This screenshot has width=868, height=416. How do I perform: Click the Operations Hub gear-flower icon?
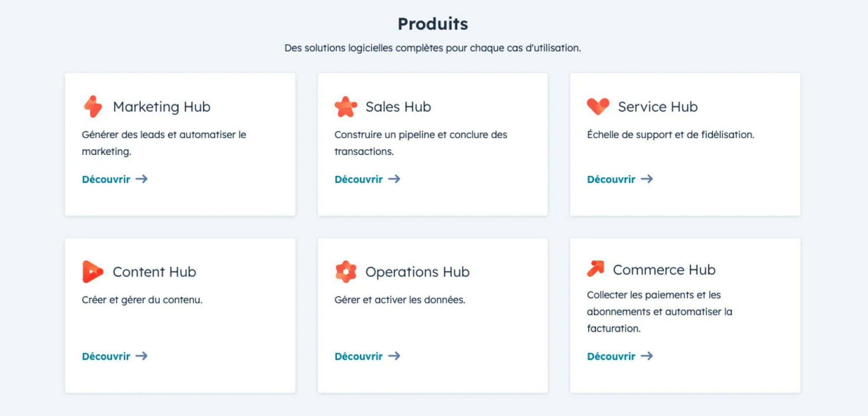point(346,272)
